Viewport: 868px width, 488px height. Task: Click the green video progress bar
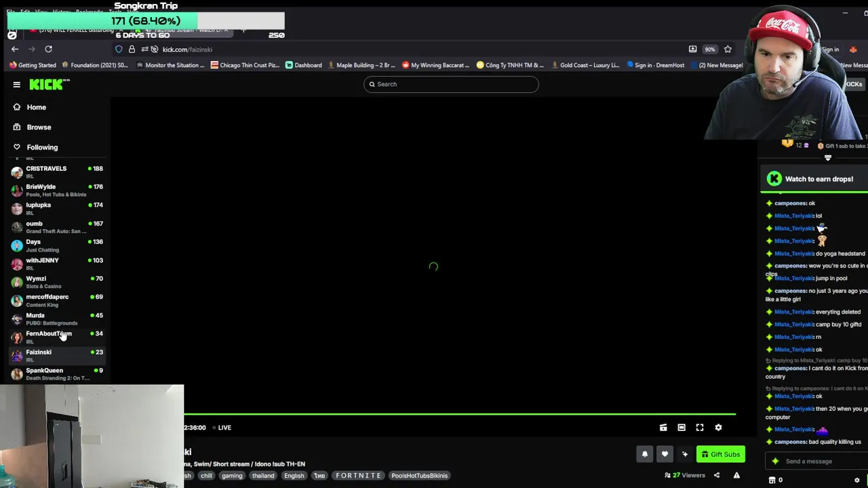[x=459, y=414]
